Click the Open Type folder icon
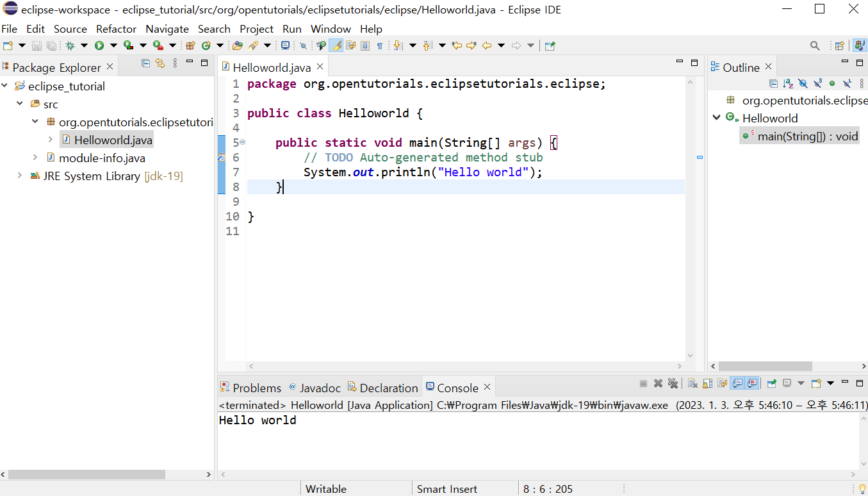This screenshot has height=496, width=868. (237, 45)
